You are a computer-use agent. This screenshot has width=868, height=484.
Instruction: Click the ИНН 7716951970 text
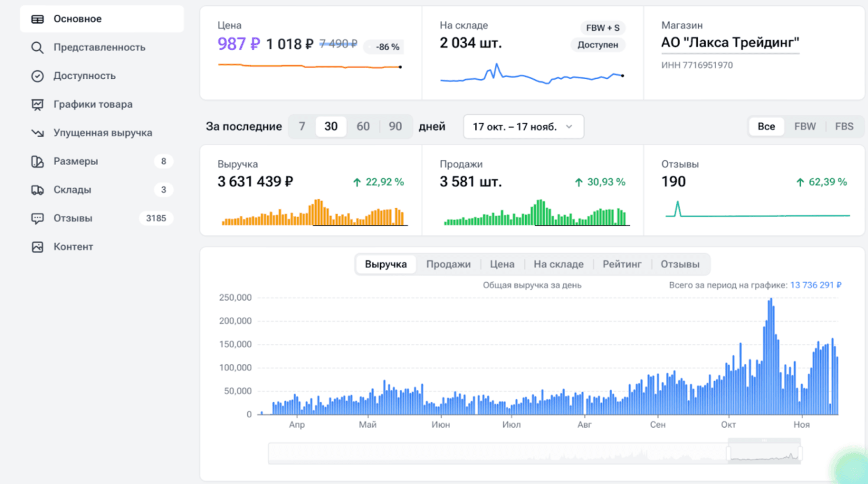click(697, 65)
